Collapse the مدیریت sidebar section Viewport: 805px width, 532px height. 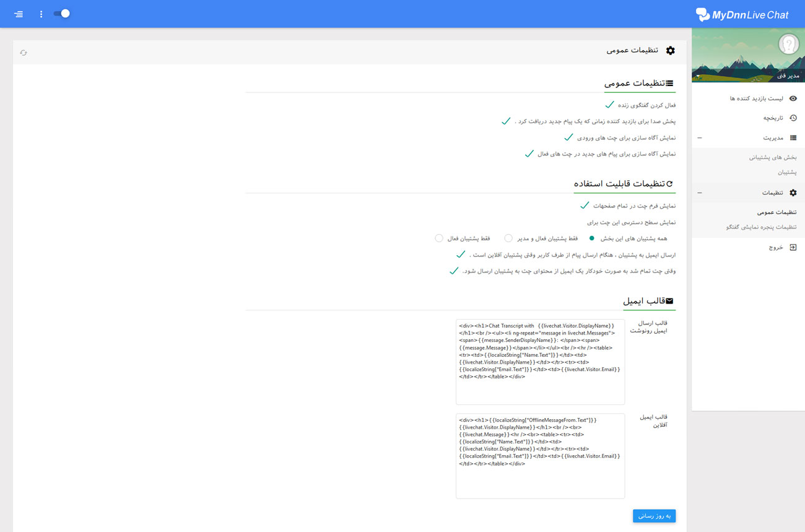pos(700,137)
